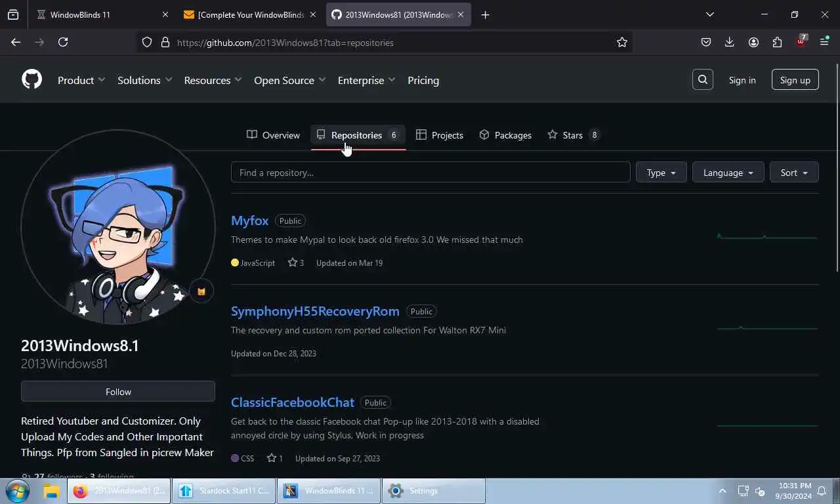The width and height of the screenshot is (840, 504).
Task: Open the Myfox repository
Action: [250, 220]
